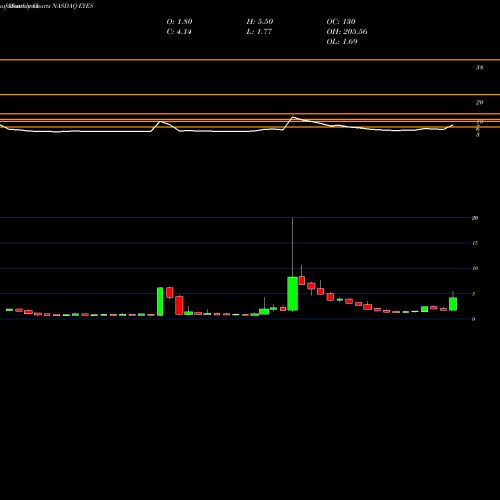Click the 15 label on the price axis
This screenshot has height=500, width=500.
click(475, 243)
